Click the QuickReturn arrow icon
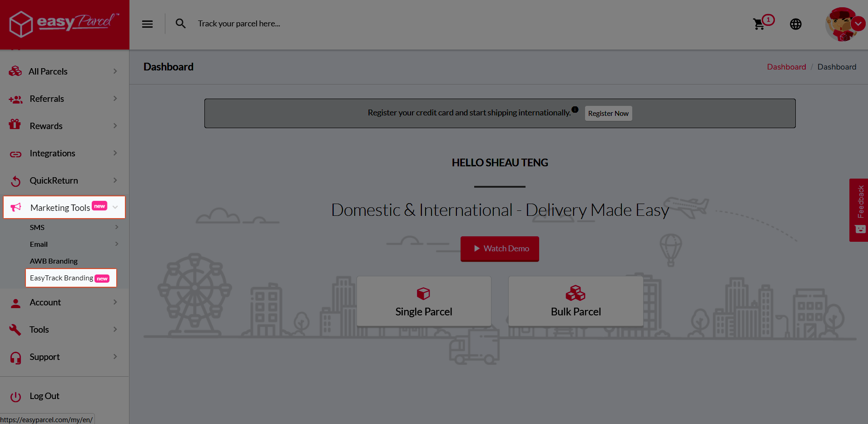 pyautogui.click(x=16, y=181)
